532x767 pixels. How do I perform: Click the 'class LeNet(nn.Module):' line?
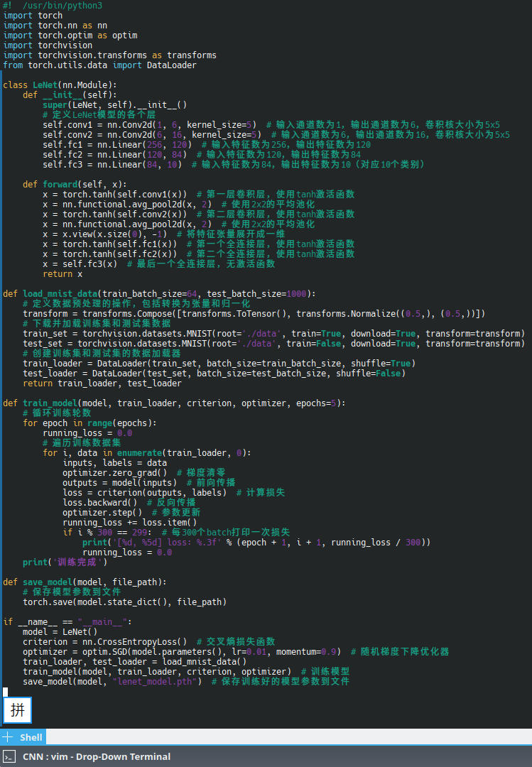tap(60, 85)
